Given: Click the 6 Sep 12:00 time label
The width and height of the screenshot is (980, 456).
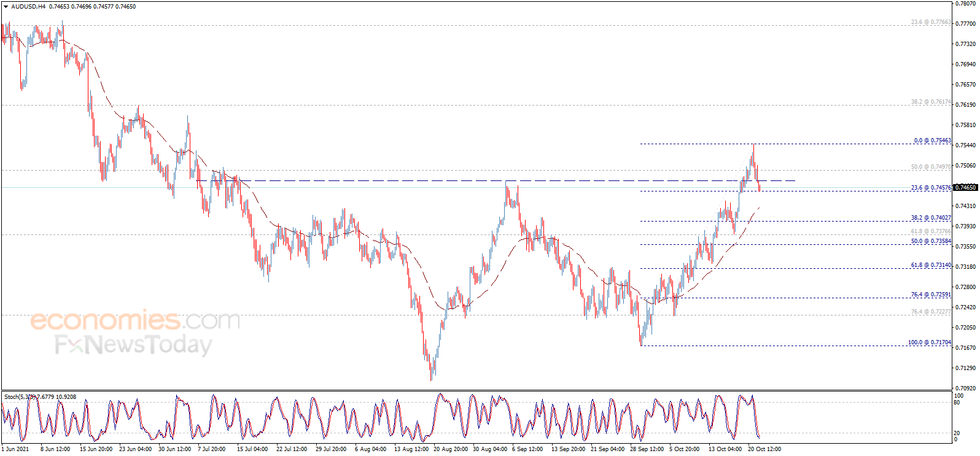Looking at the screenshot, I should point(527,449).
